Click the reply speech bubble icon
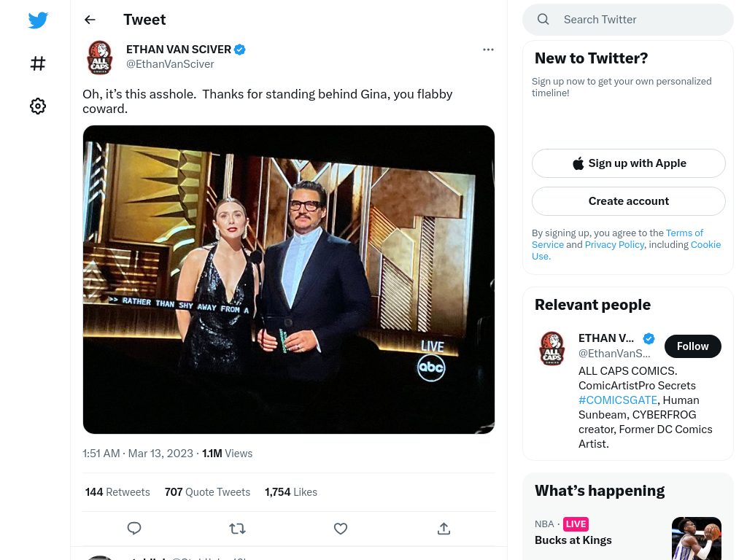Image resolution: width=747 pixels, height=560 pixels. pyautogui.click(x=134, y=528)
